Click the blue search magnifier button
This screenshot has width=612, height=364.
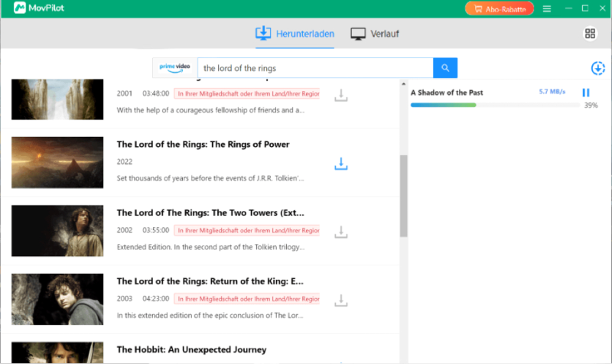click(x=445, y=68)
